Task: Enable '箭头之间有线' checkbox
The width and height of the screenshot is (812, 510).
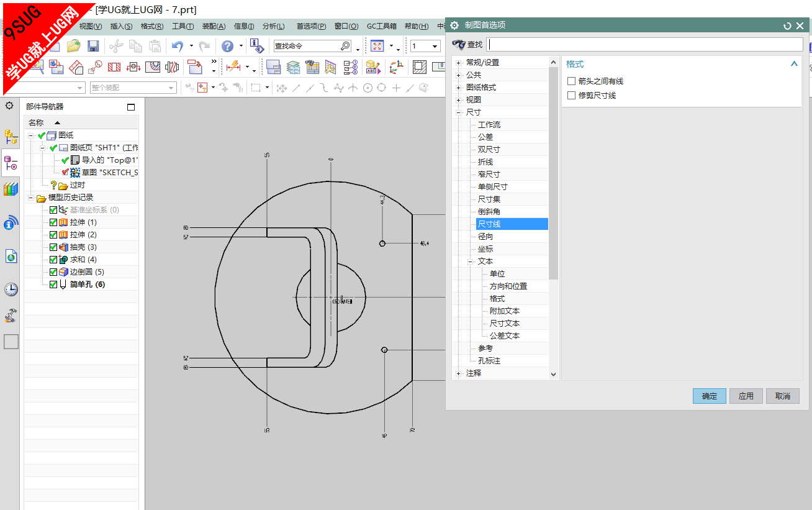Action: coord(572,81)
